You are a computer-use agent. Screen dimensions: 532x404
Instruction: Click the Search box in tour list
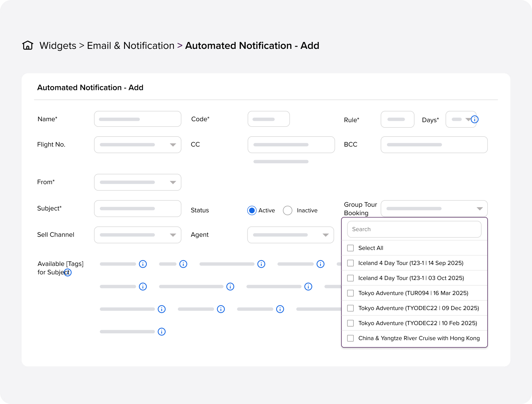pos(414,229)
